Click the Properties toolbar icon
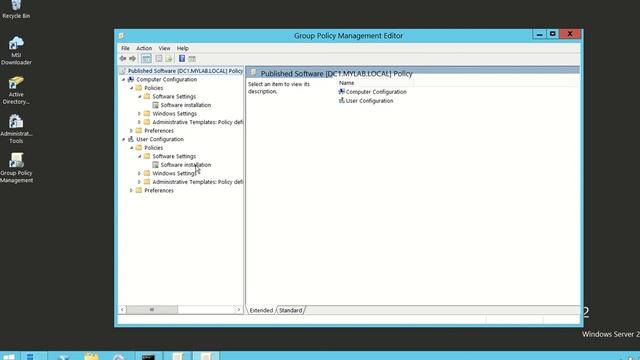Screen dimensions: 640x360 coord(159,59)
